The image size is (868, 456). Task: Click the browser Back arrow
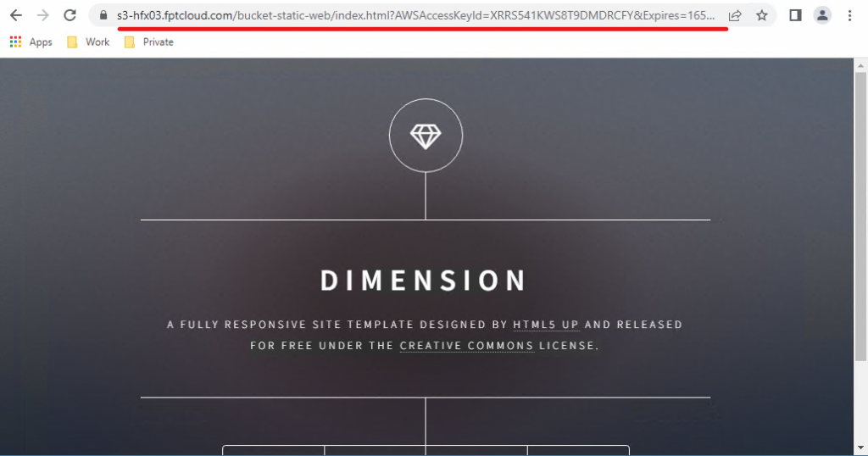click(15, 15)
